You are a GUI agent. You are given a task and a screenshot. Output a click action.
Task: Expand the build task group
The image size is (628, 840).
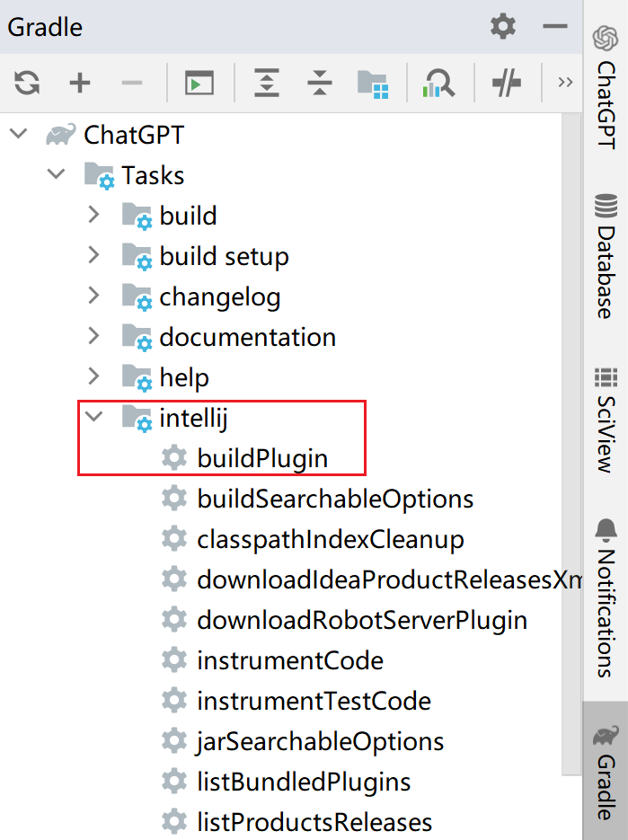[93, 215]
